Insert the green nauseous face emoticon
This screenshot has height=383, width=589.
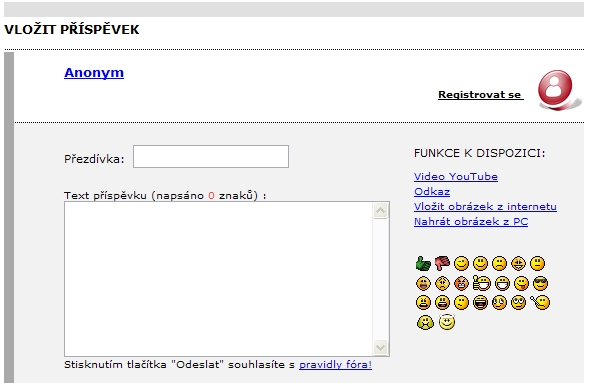pyautogui.click(x=425, y=322)
